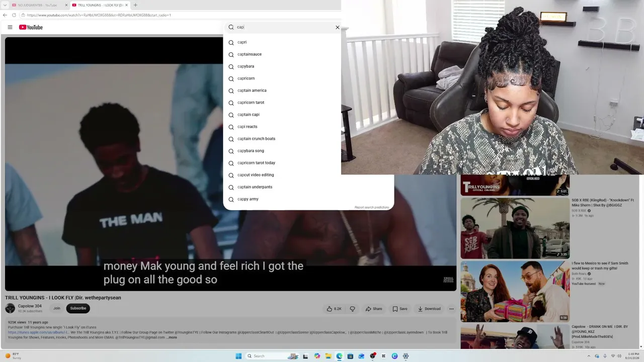644x362 pixels.
Task: Open the Settings gear on the taskbar
Action: (x=406, y=356)
